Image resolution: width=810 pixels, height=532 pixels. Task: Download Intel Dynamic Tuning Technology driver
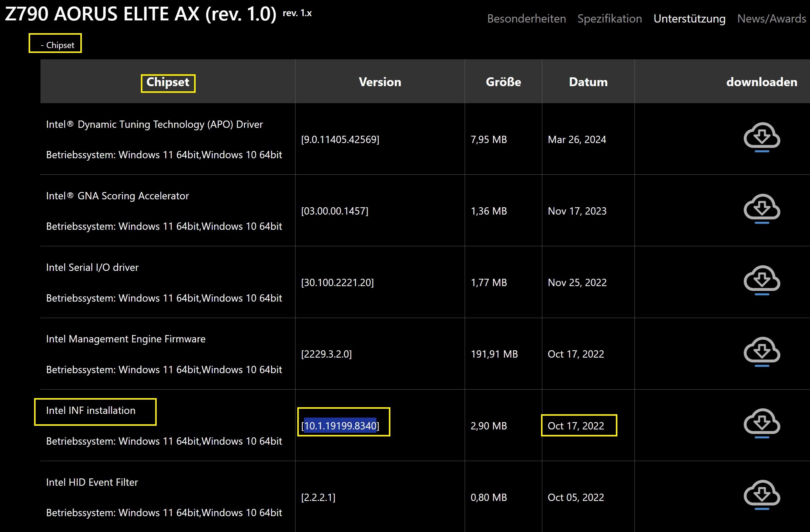761,136
